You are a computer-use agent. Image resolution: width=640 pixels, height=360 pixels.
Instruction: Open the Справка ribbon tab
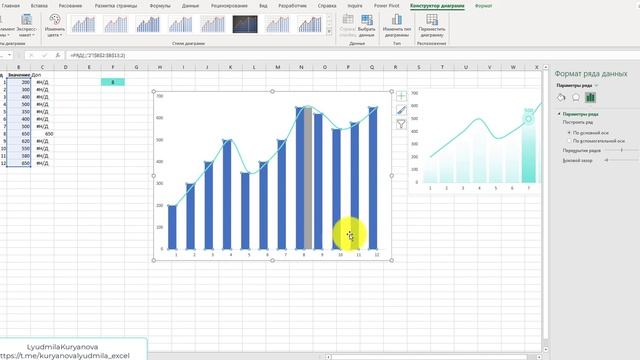coord(327,6)
